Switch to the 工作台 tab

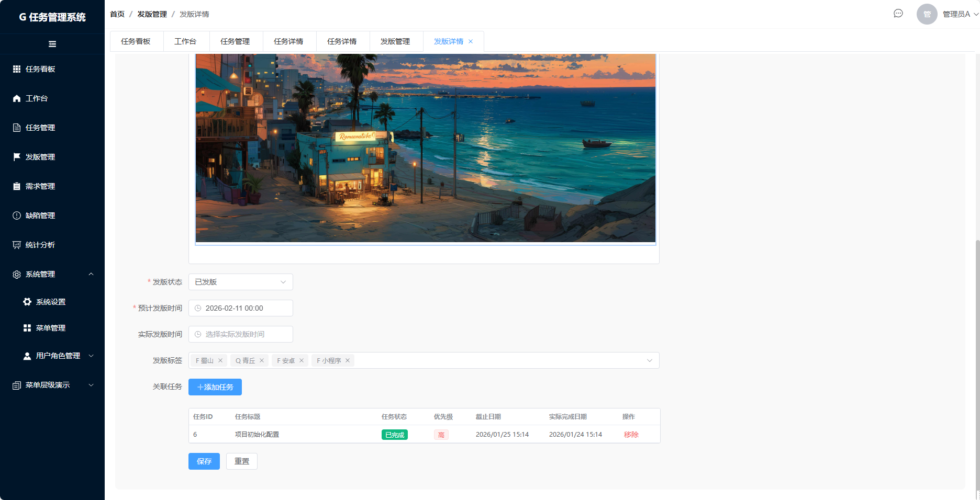pyautogui.click(x=185, y=41)
